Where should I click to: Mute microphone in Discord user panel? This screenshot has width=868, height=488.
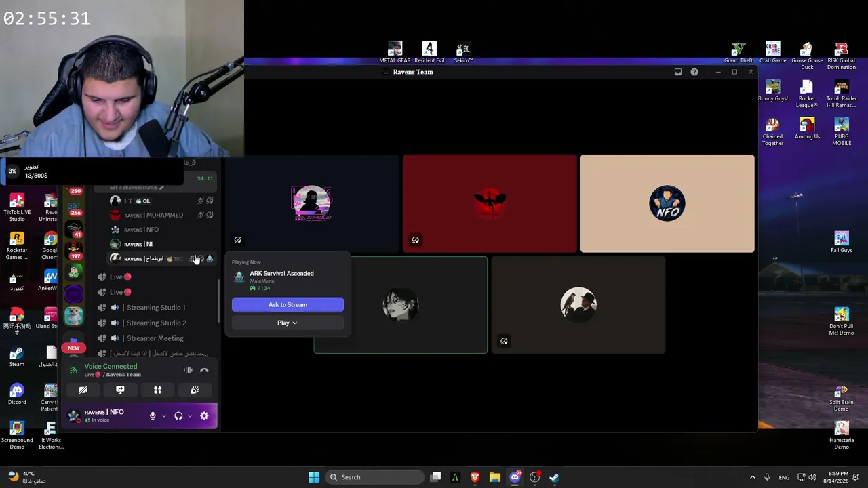tap(153, 416)
